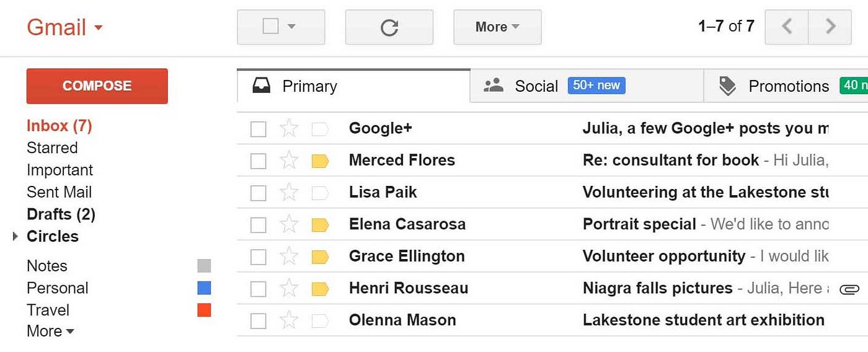Click paperclip attachment icon on Henri Rousseau email
This screenshot has width=868, height=352.
point(849,289)
